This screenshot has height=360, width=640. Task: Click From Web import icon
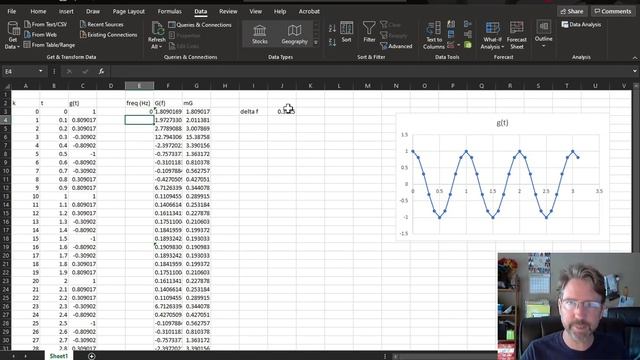point(27,35)
